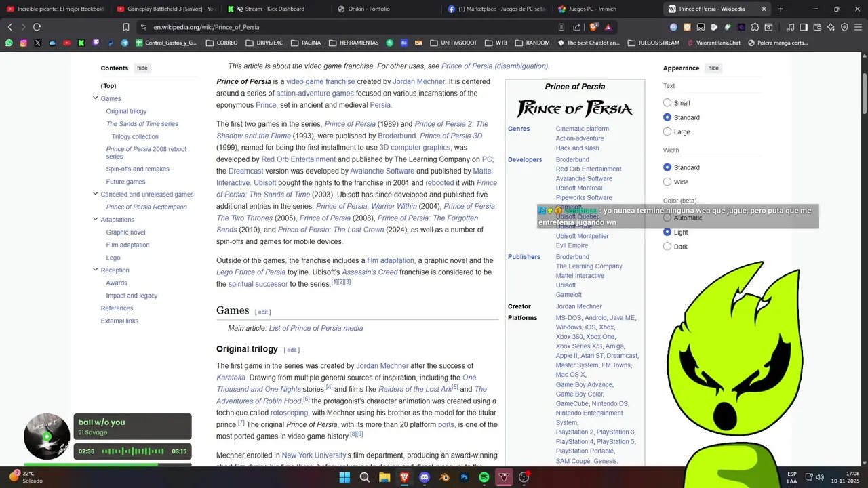Open List of Prince of Persia media
Image resolution: width=868 pixels, height=488 pixels.
[x=316, y=328]
